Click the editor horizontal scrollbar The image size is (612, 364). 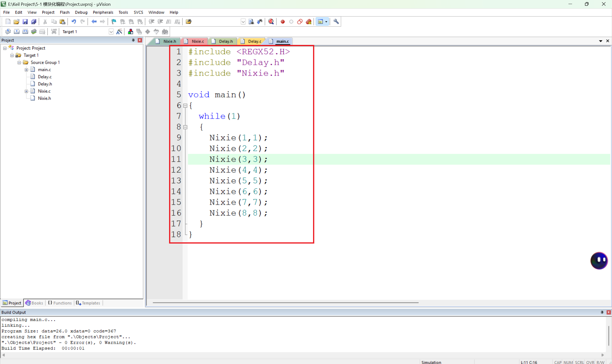(x=285, y=302)
